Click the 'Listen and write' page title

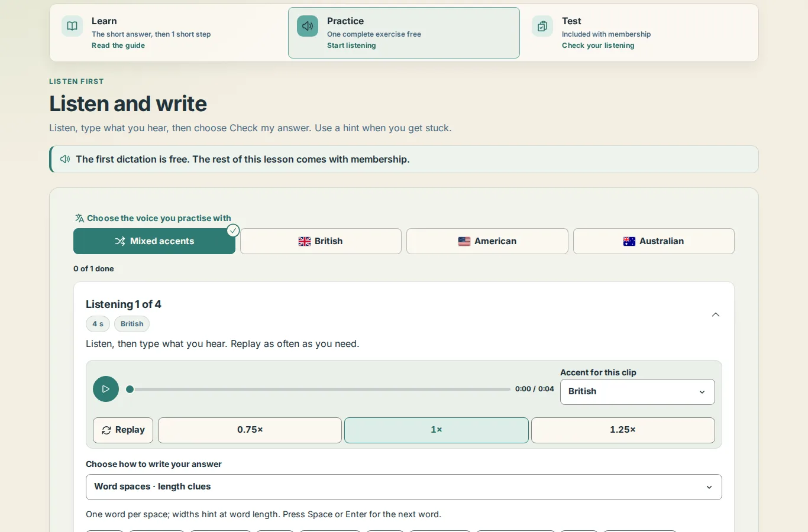[x=128, y=104]
